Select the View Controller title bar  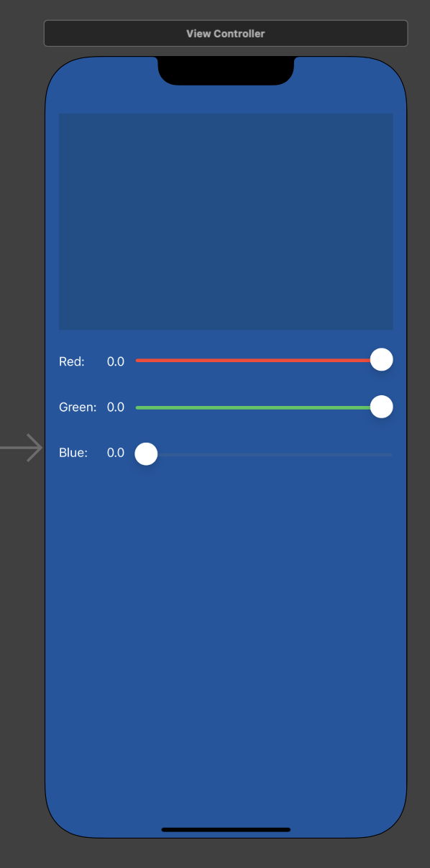click(x=225, y=33)
